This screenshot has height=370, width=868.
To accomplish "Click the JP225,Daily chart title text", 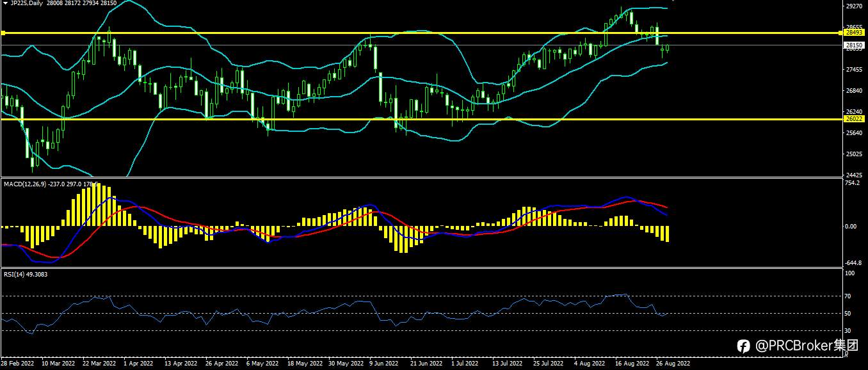I will coord(27,3).
